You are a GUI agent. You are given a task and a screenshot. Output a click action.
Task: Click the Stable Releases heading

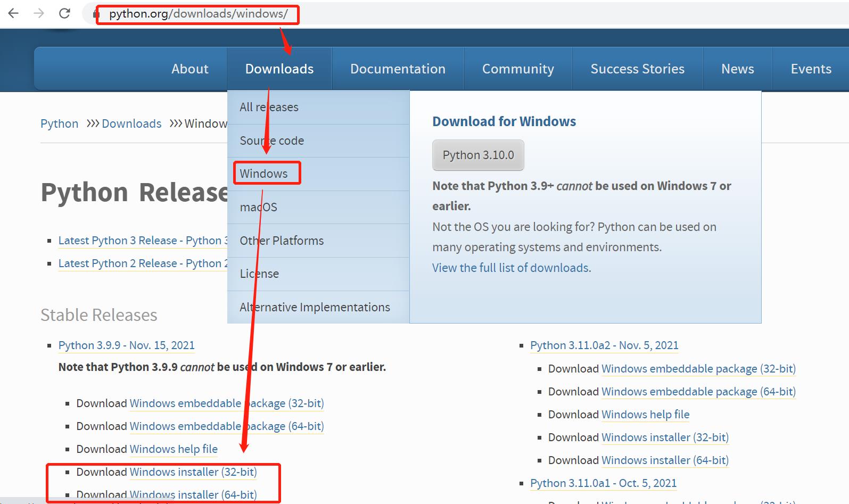tap(99, 315)
